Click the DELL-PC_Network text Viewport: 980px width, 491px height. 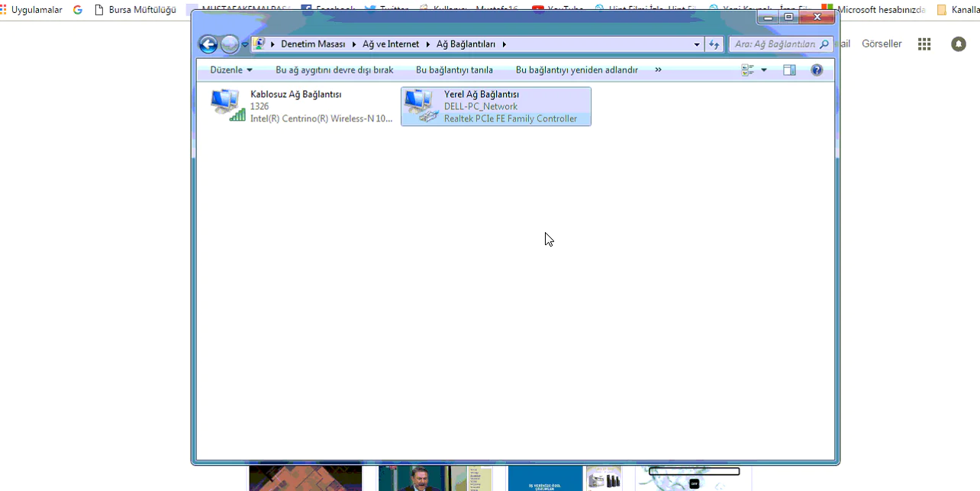coord(481,106)
